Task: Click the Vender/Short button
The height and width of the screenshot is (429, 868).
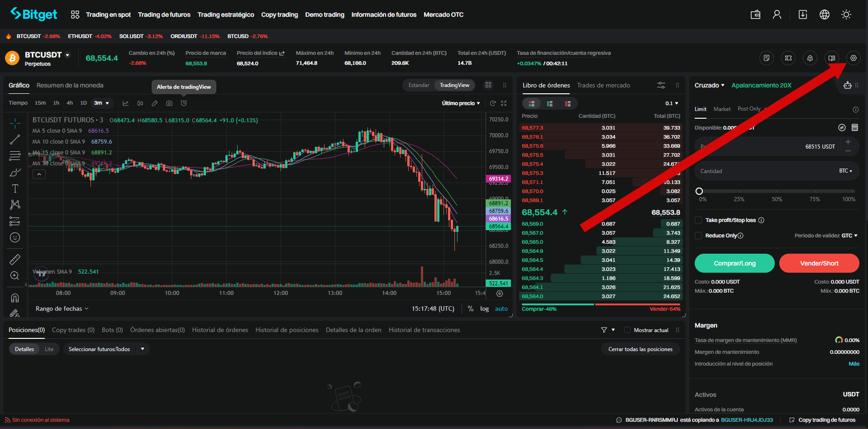Action: tap(819, 263)
